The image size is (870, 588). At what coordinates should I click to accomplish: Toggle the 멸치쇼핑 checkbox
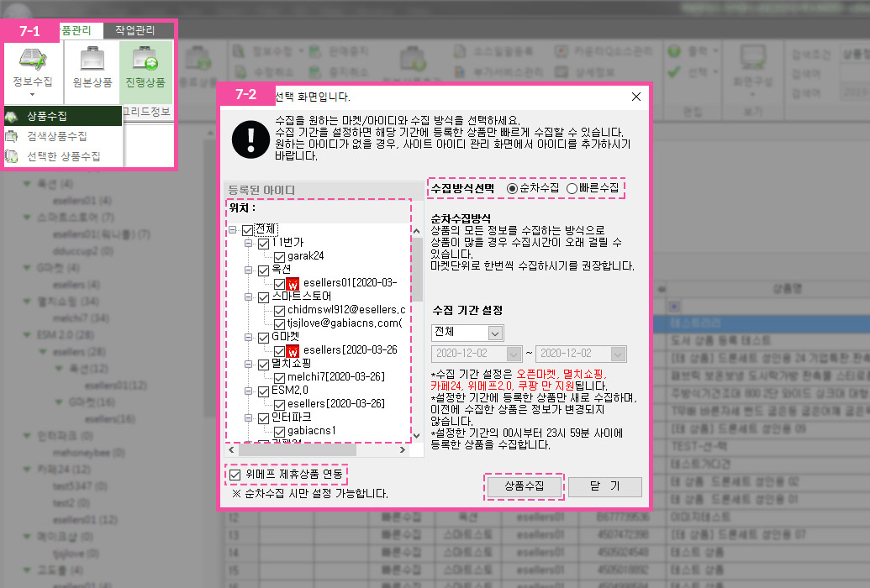click(x=264, y=365)
